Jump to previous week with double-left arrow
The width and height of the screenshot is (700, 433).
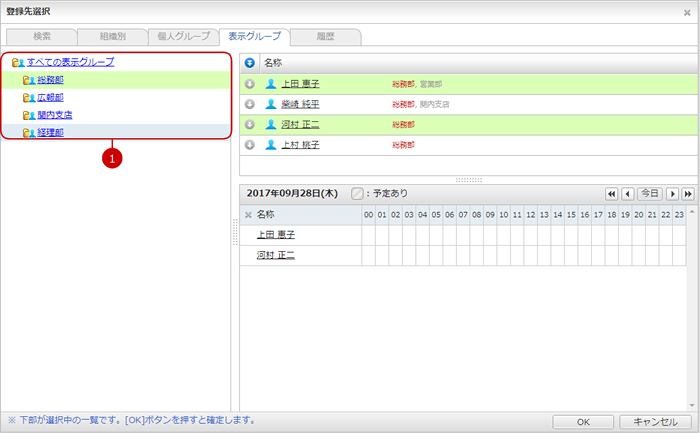[x=611, y=193]
